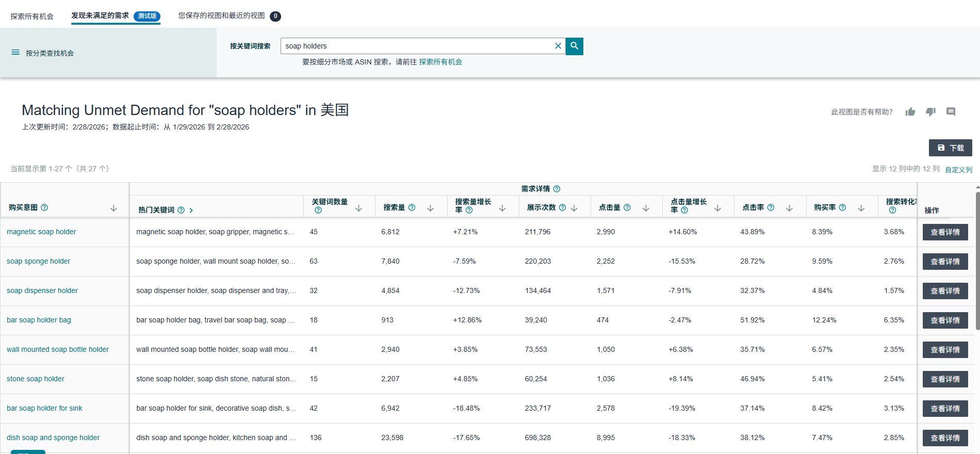The image size is (980, 454).
Task: Click the thumbs up feedback icon
Action: tap(910, 112)
